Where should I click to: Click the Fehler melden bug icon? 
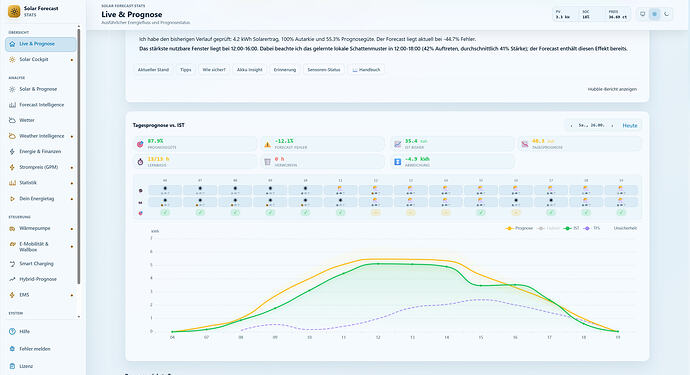pyautogui.click(x=12, y=349)
